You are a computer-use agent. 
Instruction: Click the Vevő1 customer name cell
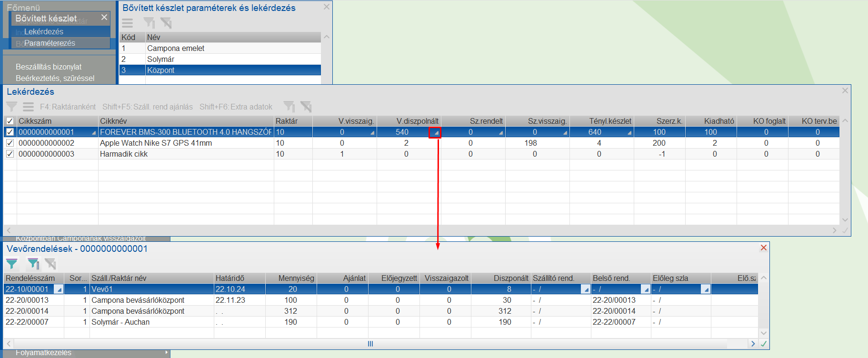(152, 289)
